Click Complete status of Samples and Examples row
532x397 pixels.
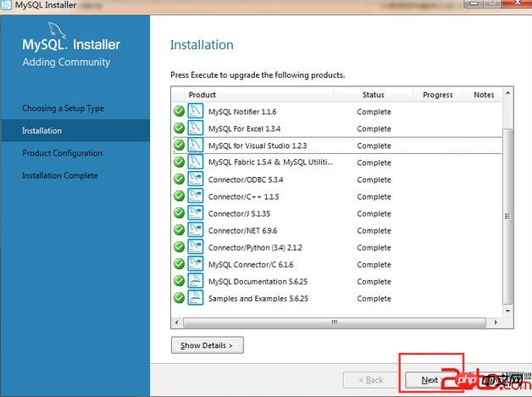pyautogui.click(x=374, y=298)
